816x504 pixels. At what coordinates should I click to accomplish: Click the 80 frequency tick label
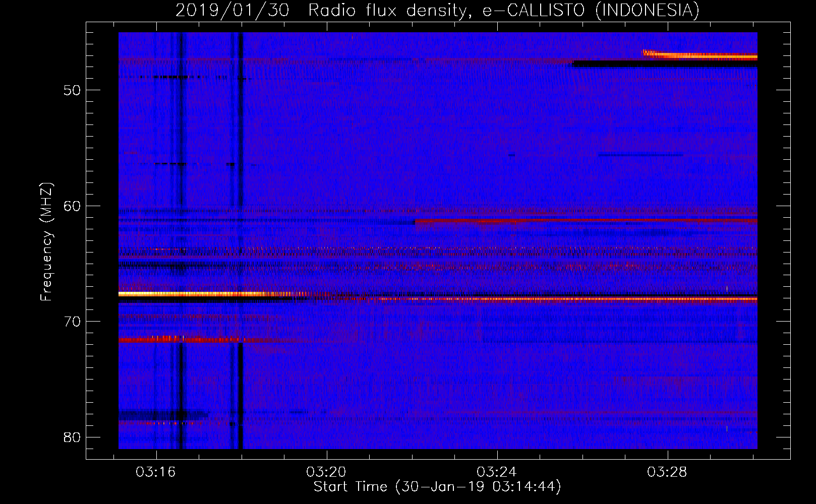pyautogui.click(x=72, y=437)
